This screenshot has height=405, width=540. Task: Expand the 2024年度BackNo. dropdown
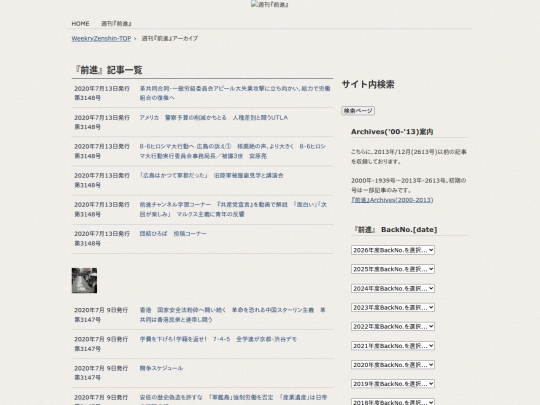(x=393, y=288)
